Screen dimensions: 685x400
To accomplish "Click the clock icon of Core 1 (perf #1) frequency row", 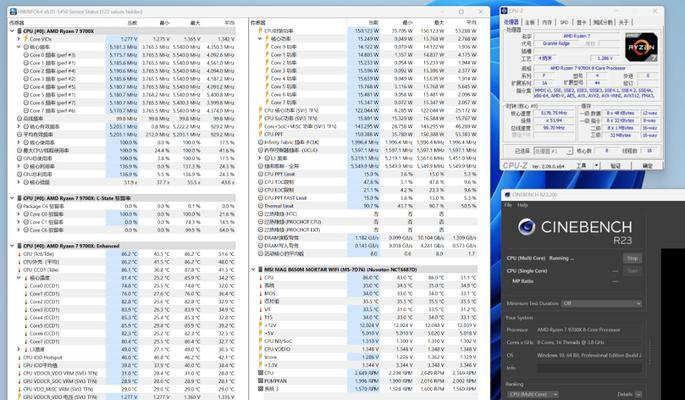I will coord(26,63).
